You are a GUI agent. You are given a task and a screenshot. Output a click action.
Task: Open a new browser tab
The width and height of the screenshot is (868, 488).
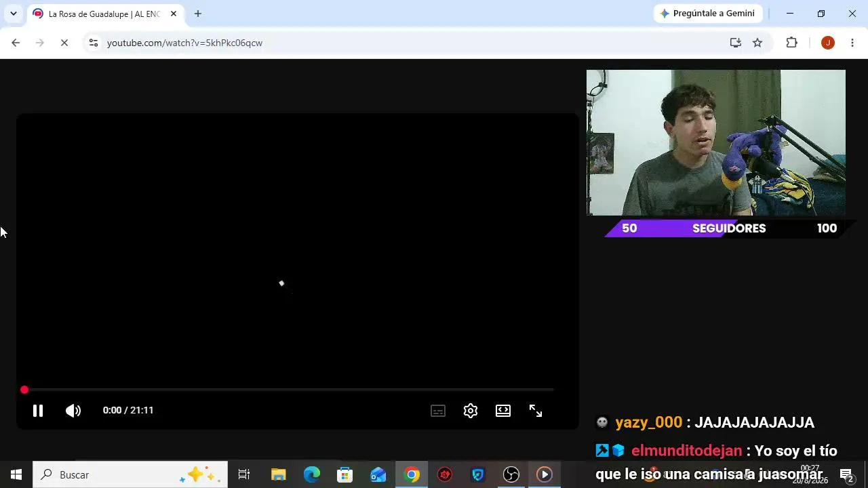click(198, 14)
